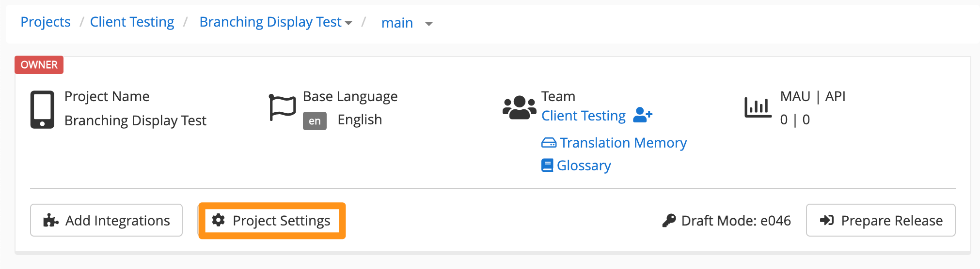This screenshot has height=269, width=980.
Task: Click the Translation Memory drive icon
Action: [549, 143]
